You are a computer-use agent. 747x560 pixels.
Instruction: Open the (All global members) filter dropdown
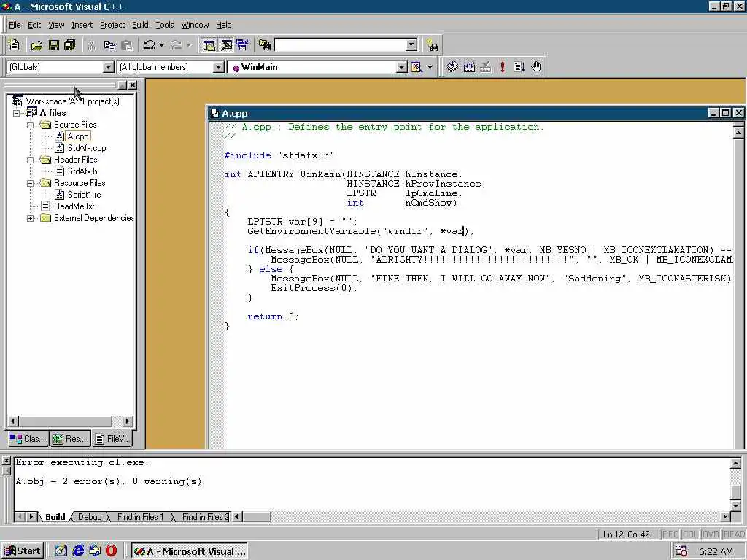click(x=219, y=67)
